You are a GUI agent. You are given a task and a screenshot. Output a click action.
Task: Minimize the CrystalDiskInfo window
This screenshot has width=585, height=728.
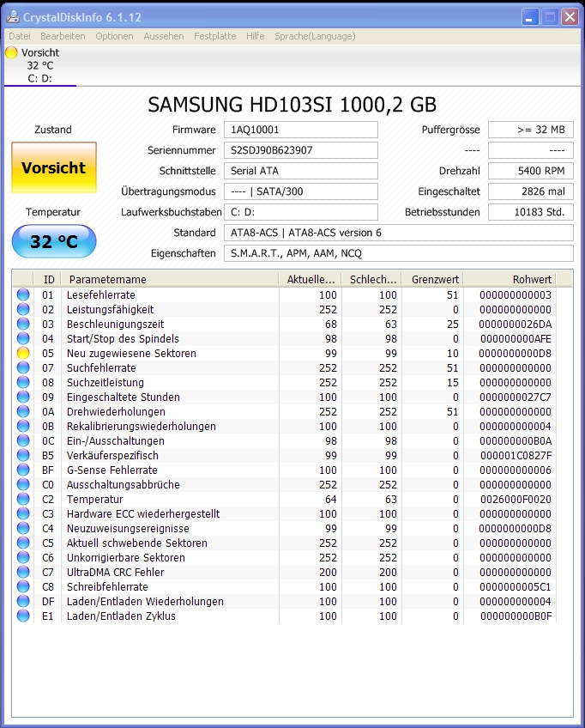point(530,17)
